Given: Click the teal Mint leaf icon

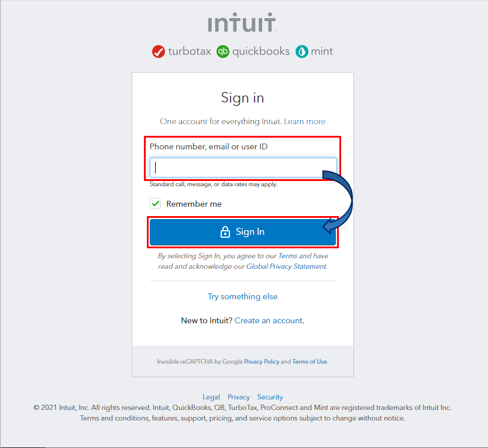Looking at the screenshot, I should click(302, 52).
